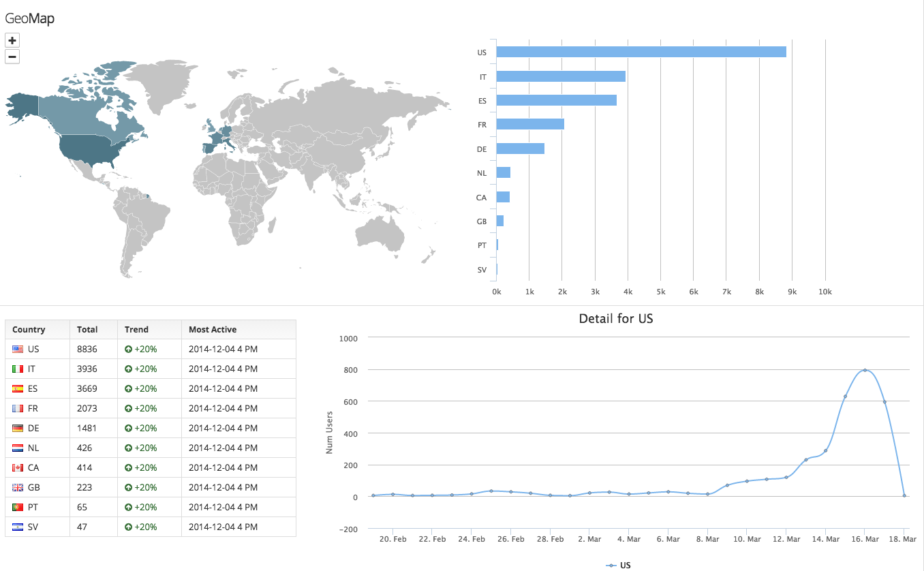The image size is (924, 571).
Task: Sort table by Country column header
Action: click(29, 329)
